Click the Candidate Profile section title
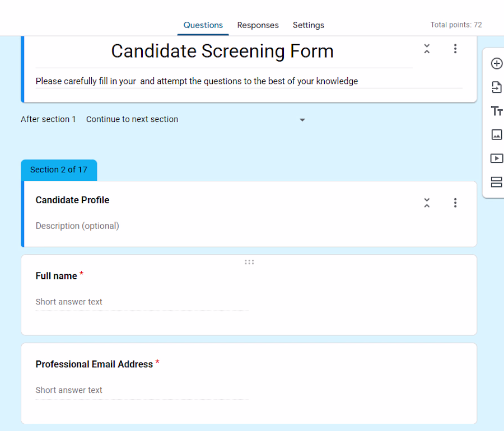Screen dimensions: 504x431 pyautogui.click(x=72, y=200)
